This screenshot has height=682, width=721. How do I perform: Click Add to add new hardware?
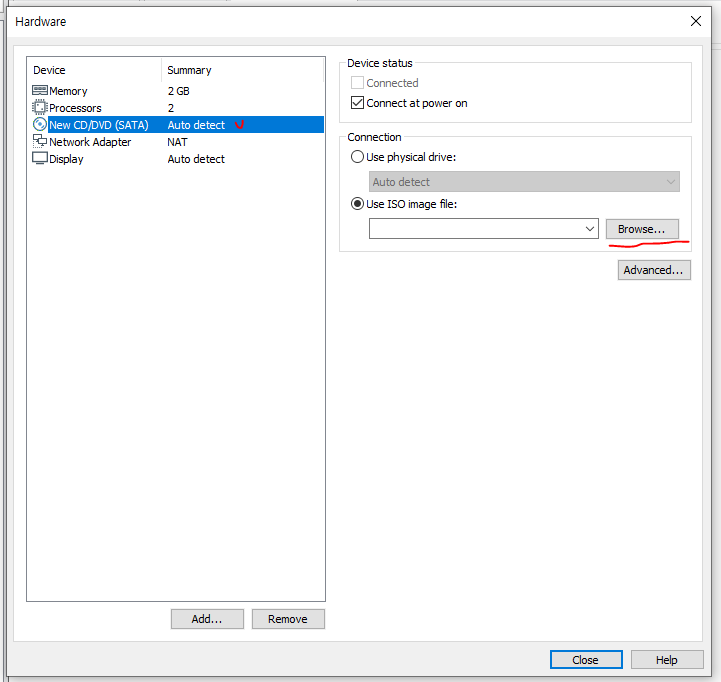207,619
